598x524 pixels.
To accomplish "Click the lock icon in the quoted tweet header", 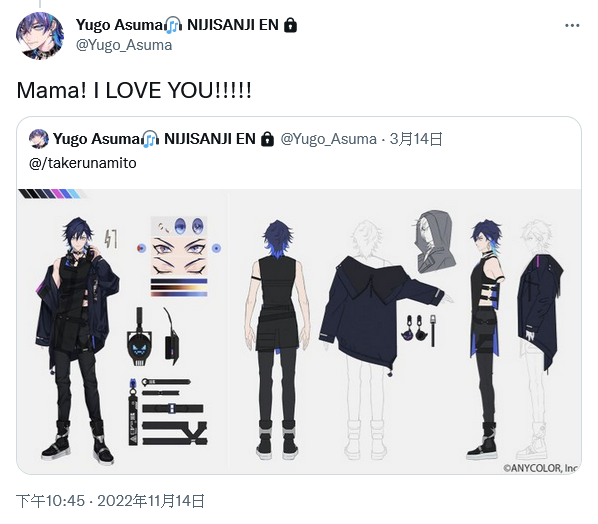I will coord(267,139).
